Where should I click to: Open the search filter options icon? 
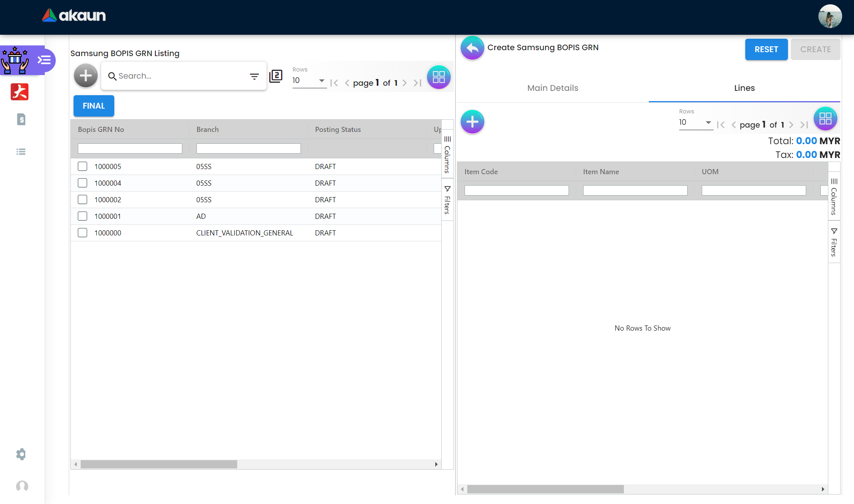254,76
